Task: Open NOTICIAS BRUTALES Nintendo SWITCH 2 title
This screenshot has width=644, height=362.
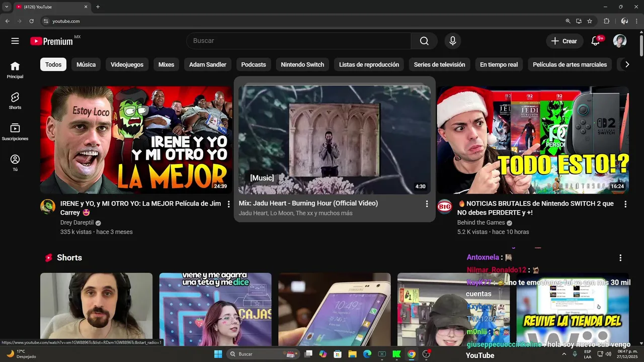Action: pyautogui.click(x=535, y=208)
